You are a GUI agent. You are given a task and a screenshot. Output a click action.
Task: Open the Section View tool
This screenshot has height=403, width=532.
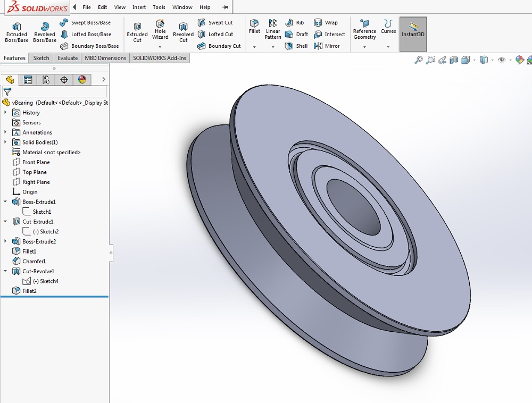454,60
